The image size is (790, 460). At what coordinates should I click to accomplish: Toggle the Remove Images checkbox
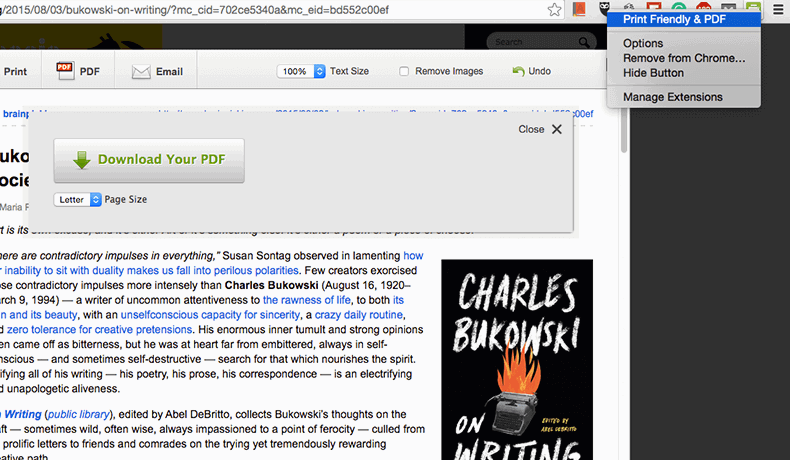(404, 72)
